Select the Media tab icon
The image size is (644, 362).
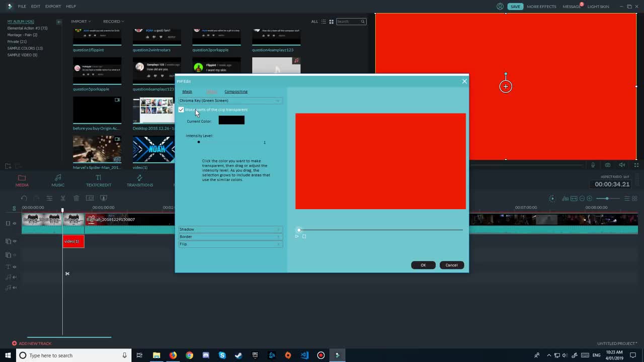coord(22,177)
